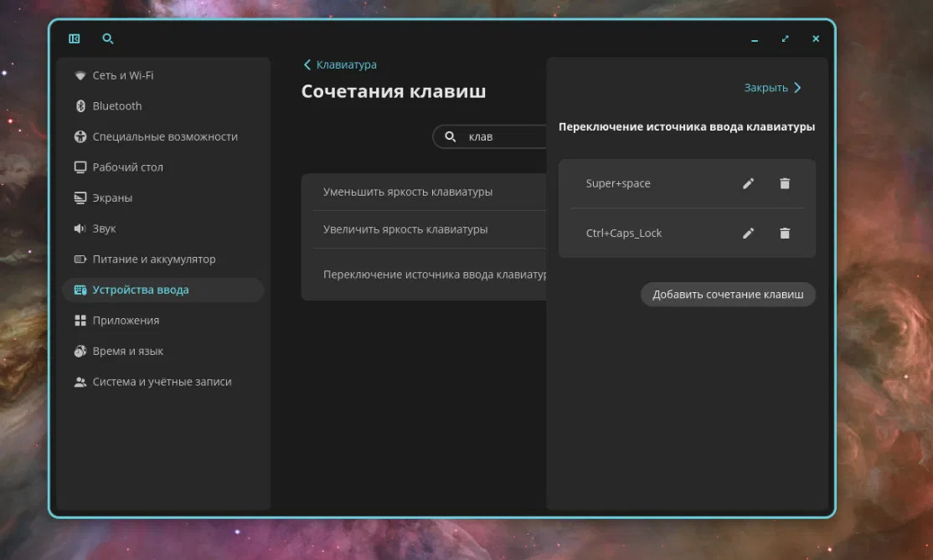This screenshot has height=560, width=933.
Task: Click Добавить сочетание клавиш button
Action: click(728, 295)
